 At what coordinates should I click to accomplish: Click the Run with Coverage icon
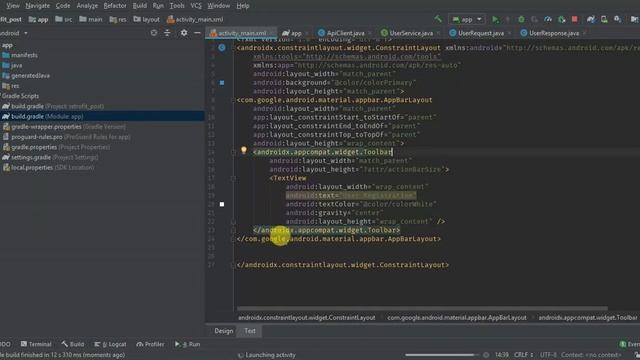point(534,19)
